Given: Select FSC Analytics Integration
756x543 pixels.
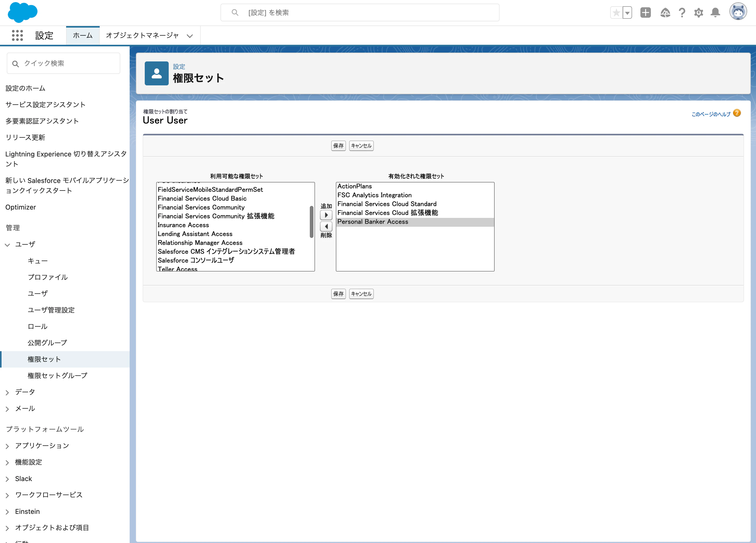Looking at the screenshot, I should [374, 195].
